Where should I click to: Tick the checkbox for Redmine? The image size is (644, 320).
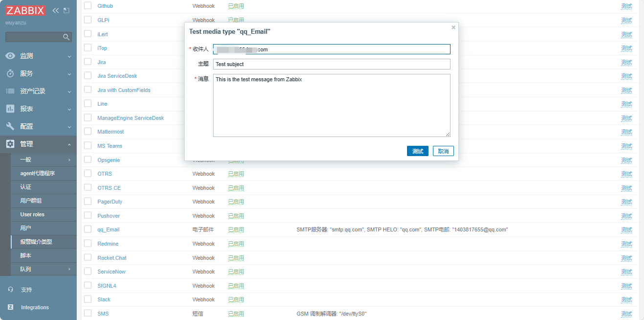[x=88, y=243]
